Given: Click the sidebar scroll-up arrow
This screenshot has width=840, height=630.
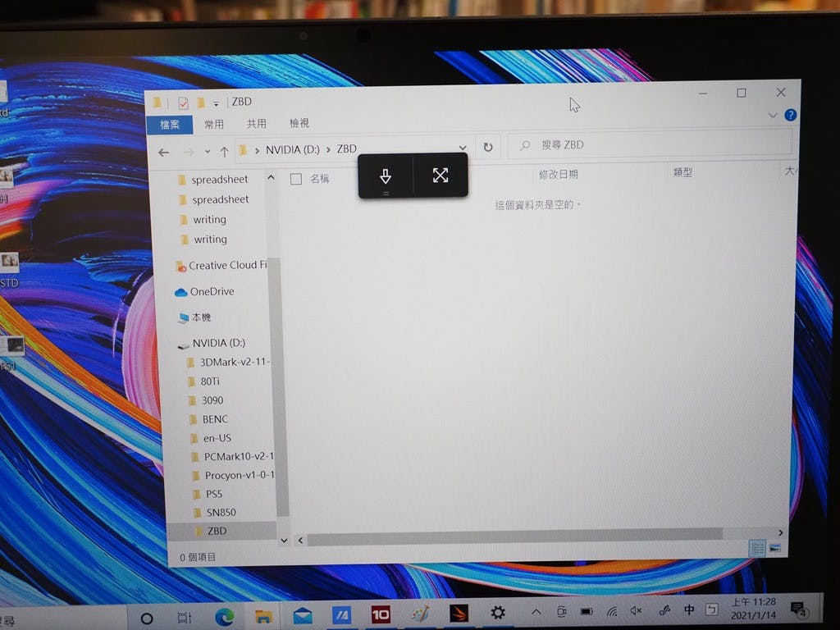Looking at the screenshot, I should (x=271, y=177).
